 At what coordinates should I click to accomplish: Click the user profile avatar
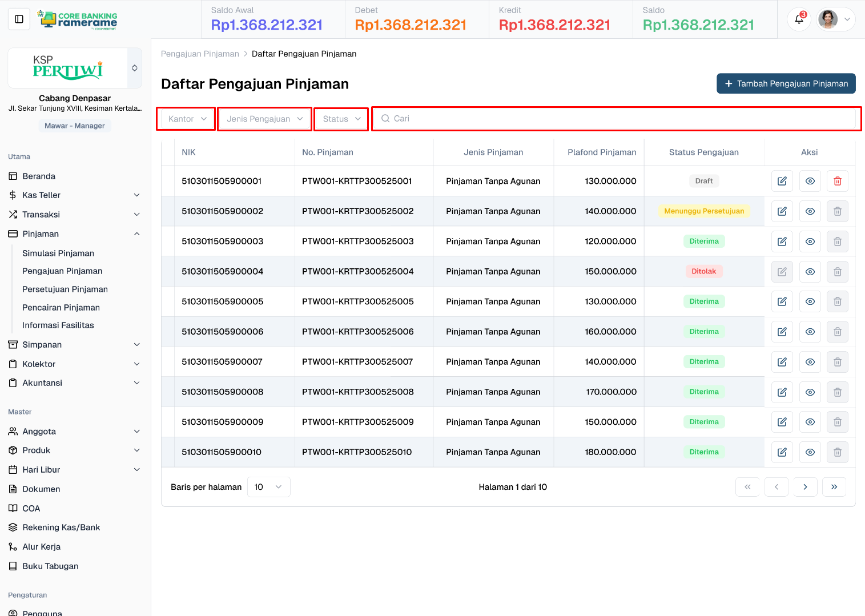tap(828, 19)
